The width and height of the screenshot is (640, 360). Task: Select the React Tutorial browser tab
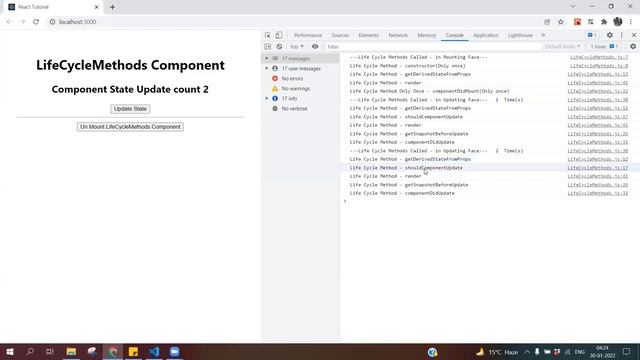pyautogui.click(x=53, y=7)
